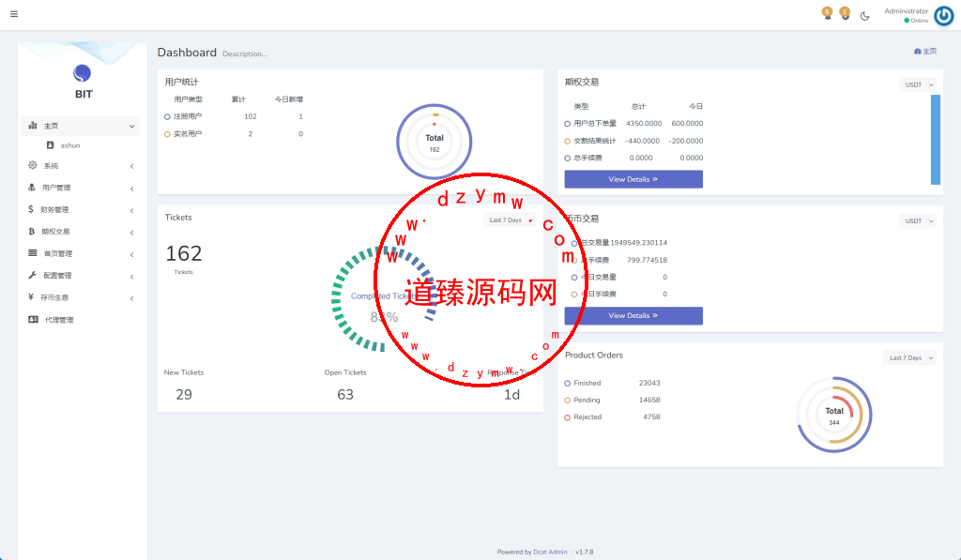Open 财务管理 sidebar menu label

[54, 209]
